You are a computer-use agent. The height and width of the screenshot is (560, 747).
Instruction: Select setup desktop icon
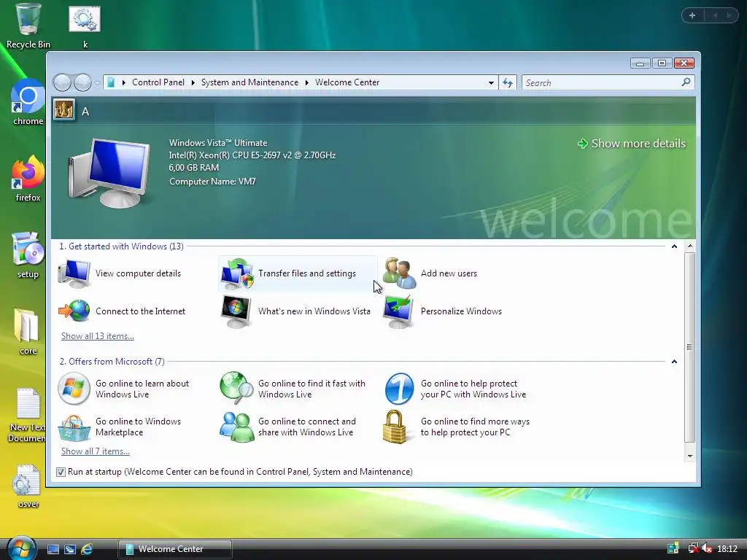(28, 255)
